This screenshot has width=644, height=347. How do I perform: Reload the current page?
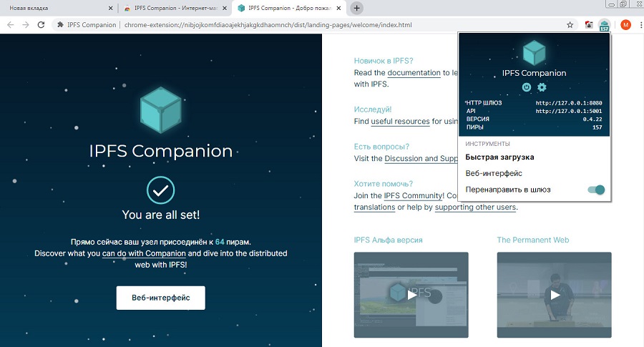click(x=41, y=24)
